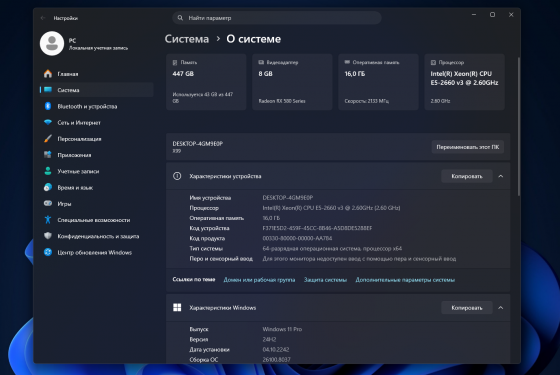Click the vertical scrollbar on the right
The width and height of the screenshot is (560, 375).
[x=519, y=126]
